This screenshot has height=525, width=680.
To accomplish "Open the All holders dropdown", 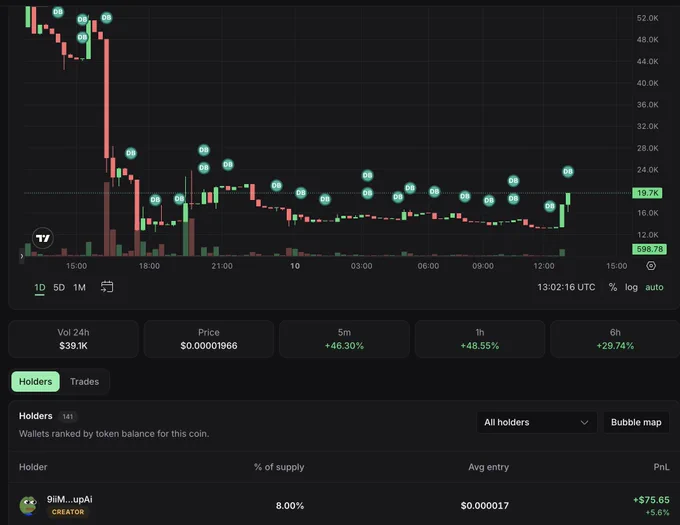I will [537, 422].
